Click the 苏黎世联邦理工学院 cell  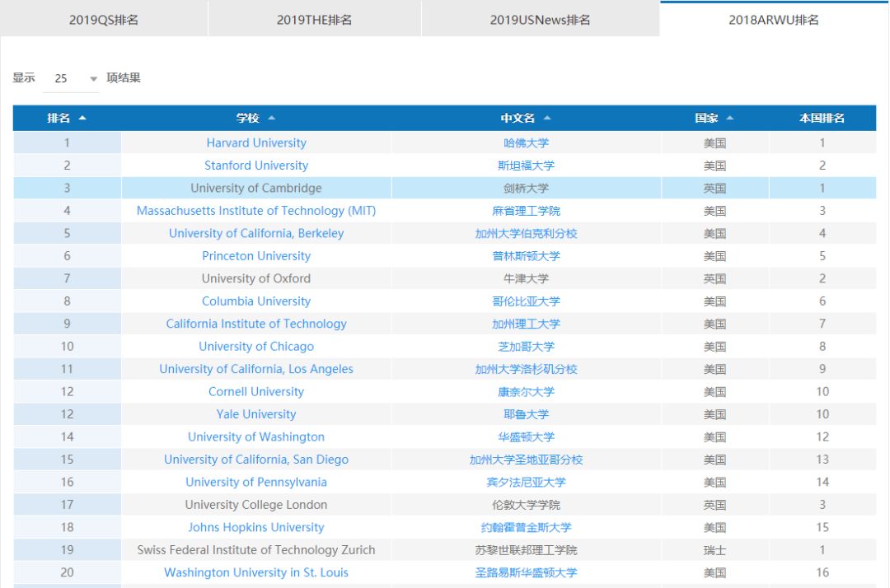pyautogui.click(x=526, y=550)
